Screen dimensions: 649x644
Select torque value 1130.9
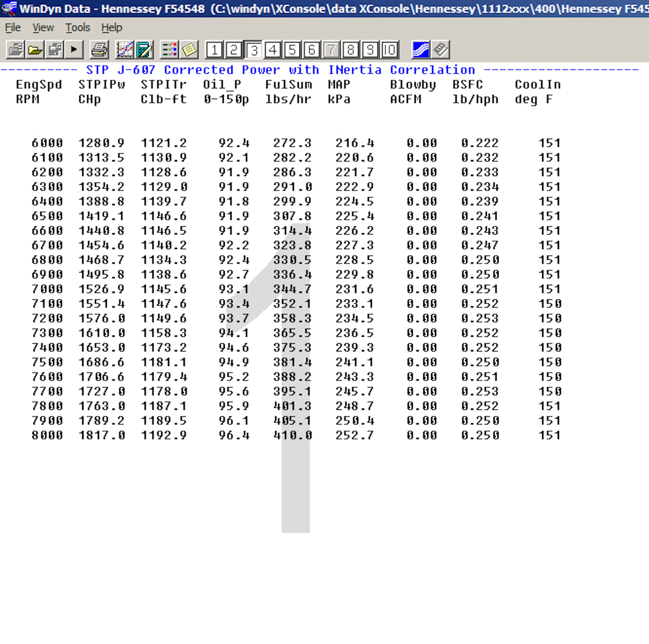click(x=164, y=157)
